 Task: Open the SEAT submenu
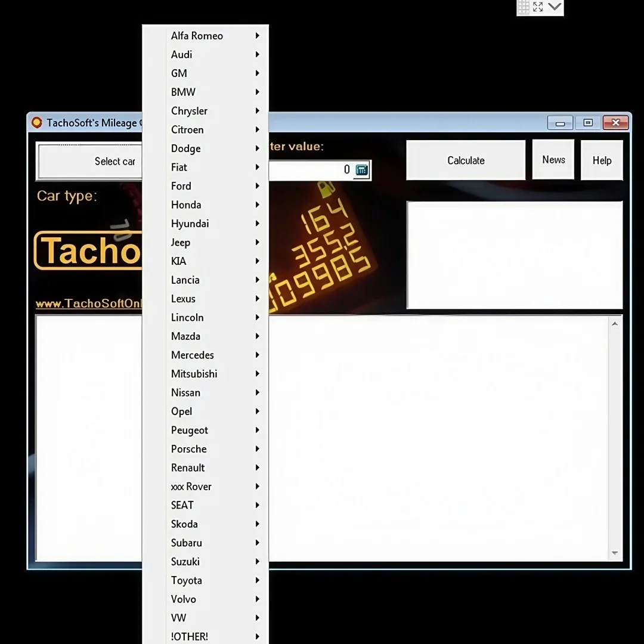point(205,506)
